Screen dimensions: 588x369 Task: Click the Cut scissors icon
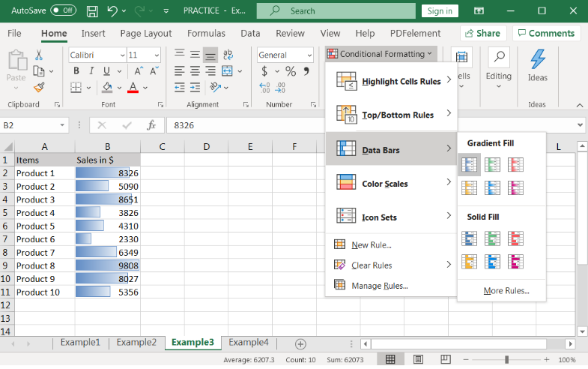point(39,55)
